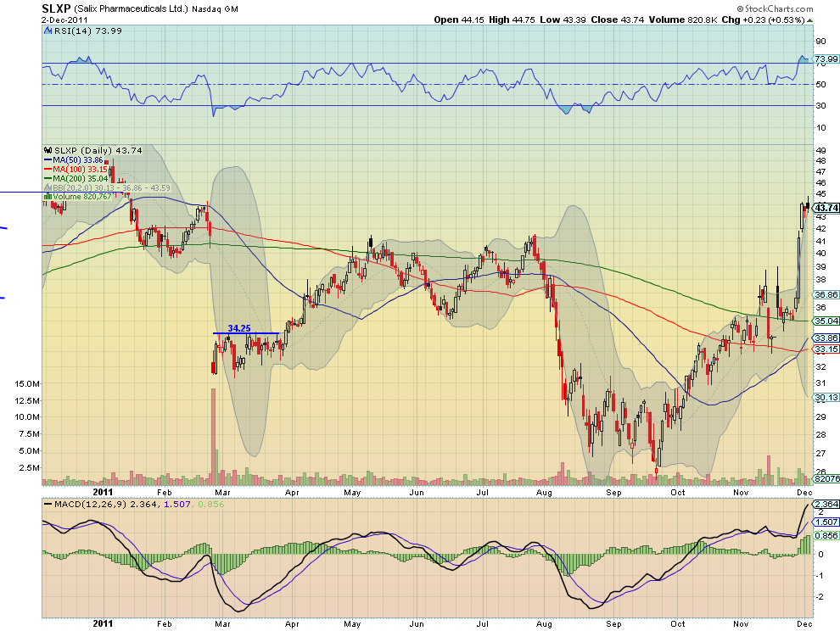Click the 27 level on price axis
The width and height of the screenshot is (840, 631).
[820, 454]
